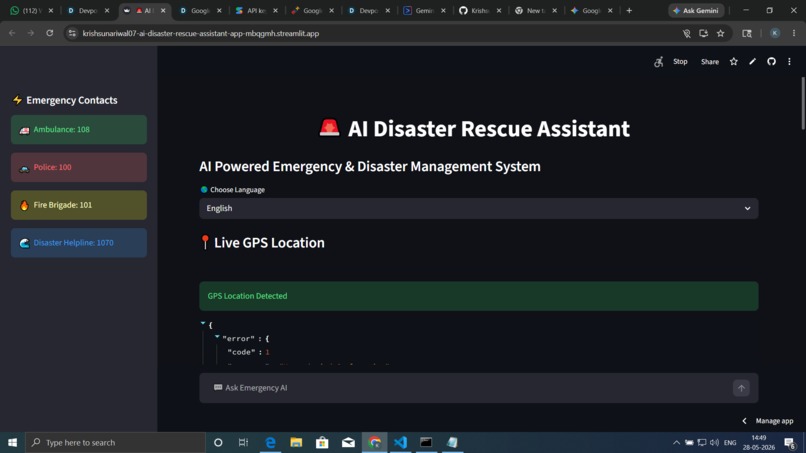This screenshot has height=453, width=806.
Task: Open the Share button in app header
Action: [710, 62]
